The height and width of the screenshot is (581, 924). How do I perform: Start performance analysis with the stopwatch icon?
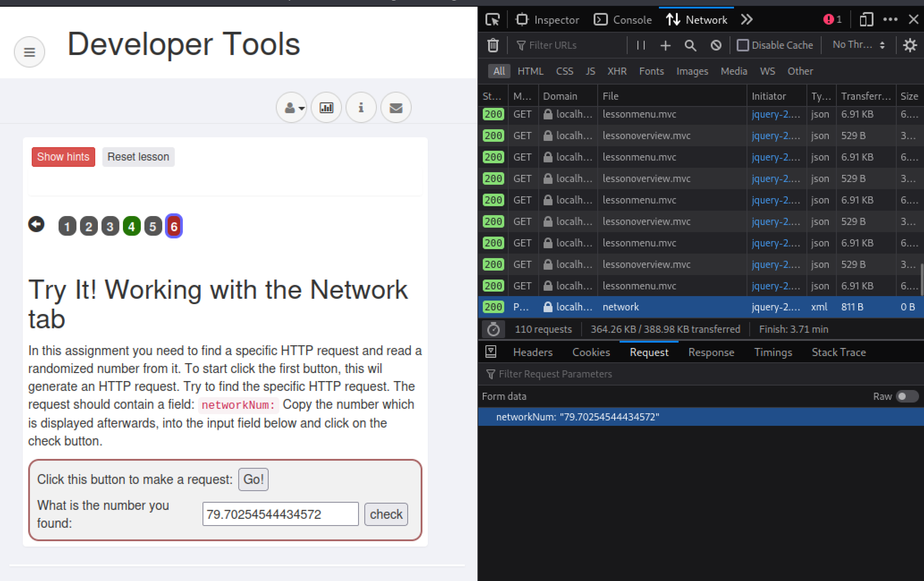coord(493,330)
